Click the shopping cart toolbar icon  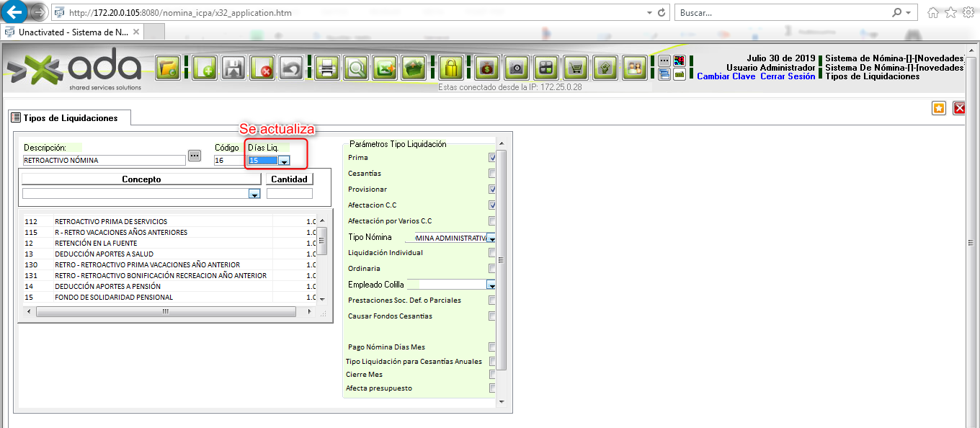tap(575, 68)
